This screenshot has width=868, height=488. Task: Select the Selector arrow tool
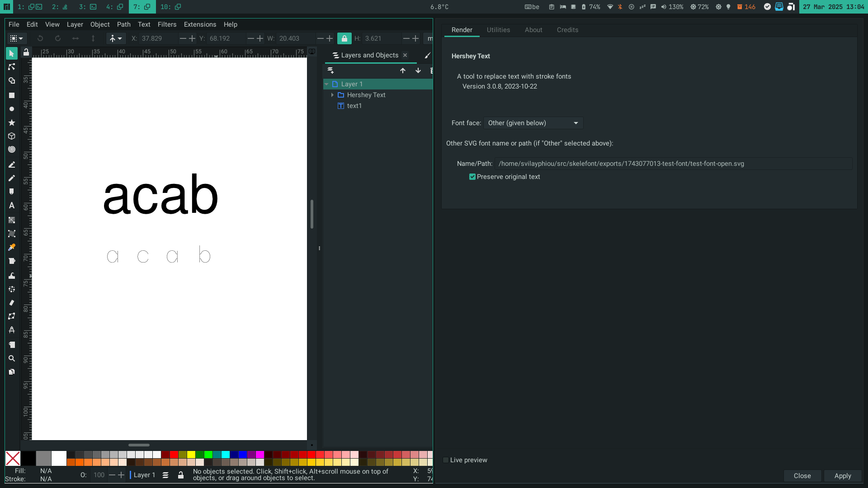coord(12,54)
